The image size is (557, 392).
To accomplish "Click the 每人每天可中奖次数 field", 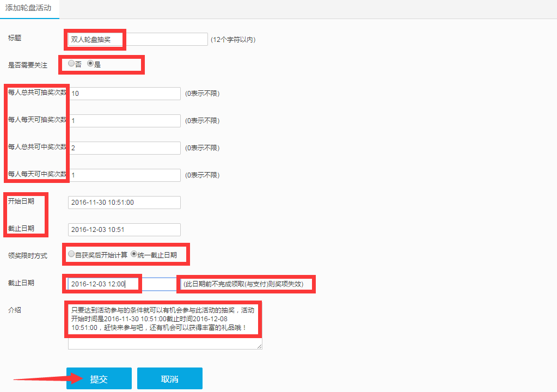I will pyautogui.click(x=124, y=175).
